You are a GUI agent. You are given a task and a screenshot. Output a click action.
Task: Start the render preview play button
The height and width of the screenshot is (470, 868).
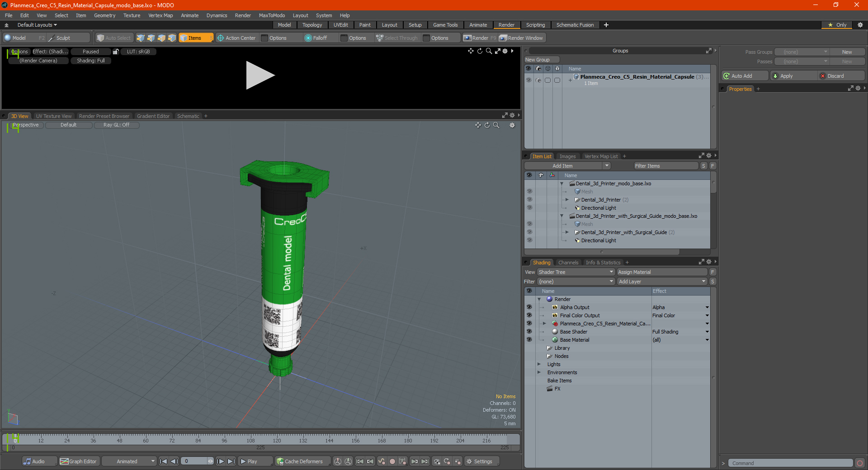pos(260,75)
